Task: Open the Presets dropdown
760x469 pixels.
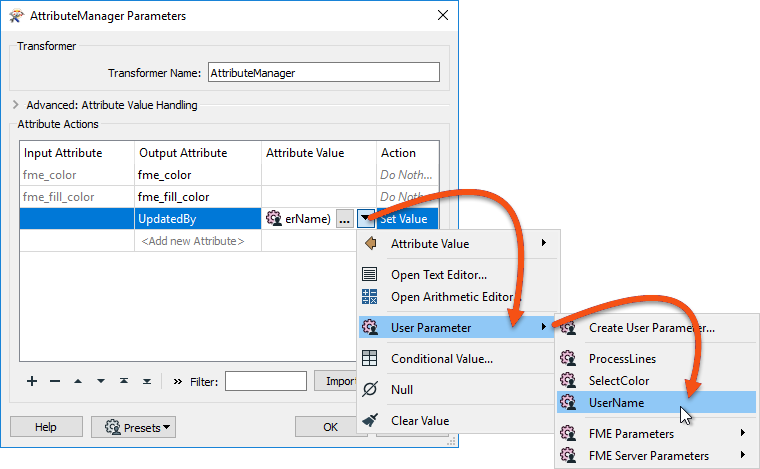Action: pos(134,427)
